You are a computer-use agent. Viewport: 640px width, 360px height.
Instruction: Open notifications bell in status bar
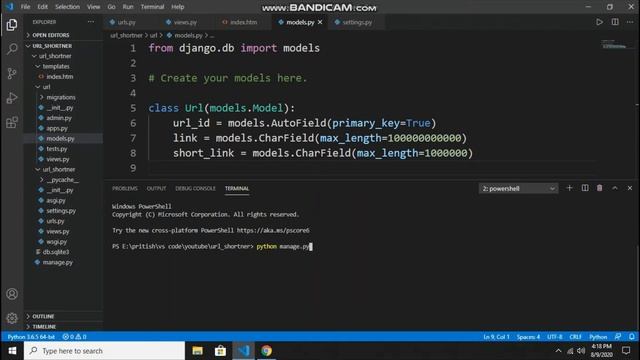point(631,337)
